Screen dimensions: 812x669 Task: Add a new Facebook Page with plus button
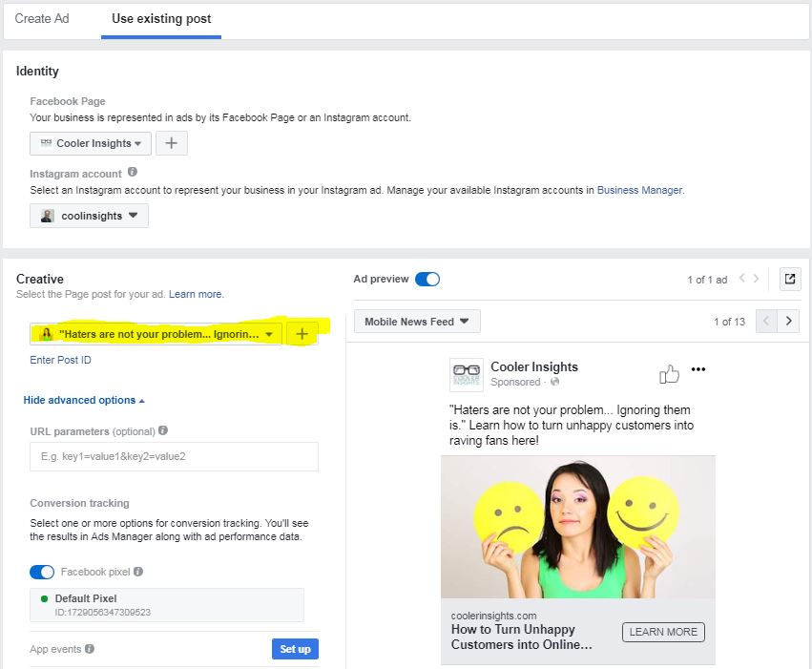tap(172, 143)
